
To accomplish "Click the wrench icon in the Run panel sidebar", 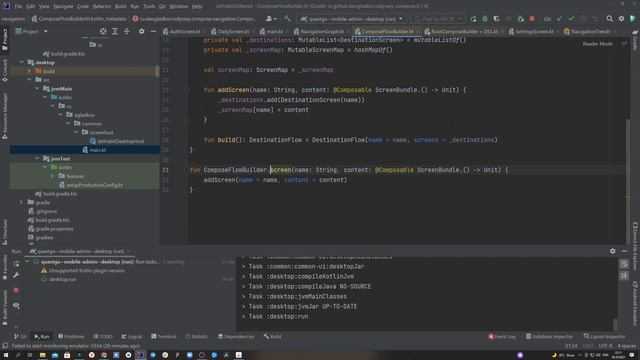I will [16, 276].
